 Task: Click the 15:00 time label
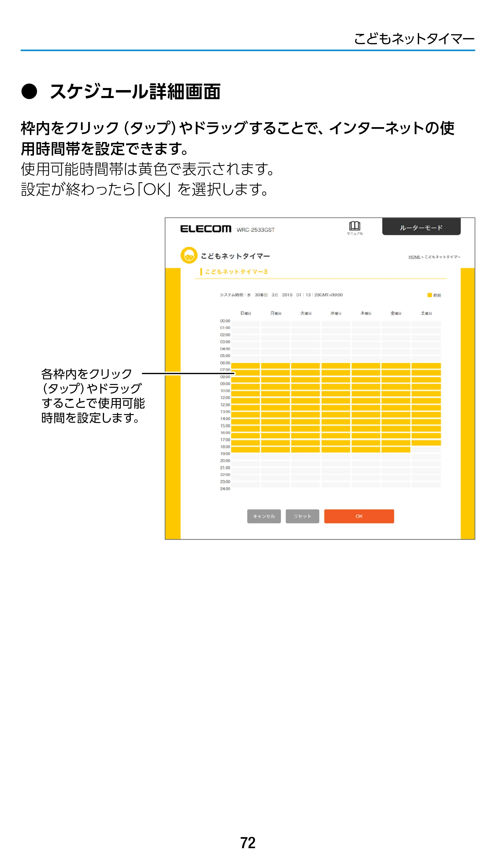pos(225,426)
